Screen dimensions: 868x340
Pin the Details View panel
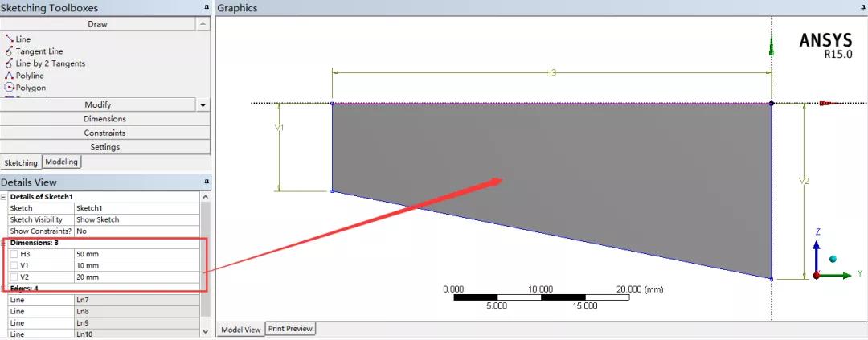pyautogui.click(x=207, y=182)
